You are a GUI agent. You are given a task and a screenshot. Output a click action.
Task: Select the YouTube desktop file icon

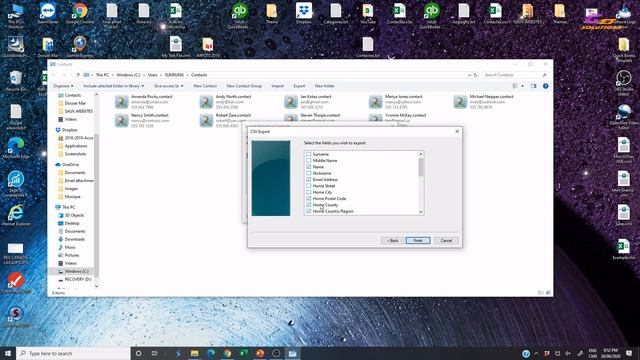click(368, 13)
